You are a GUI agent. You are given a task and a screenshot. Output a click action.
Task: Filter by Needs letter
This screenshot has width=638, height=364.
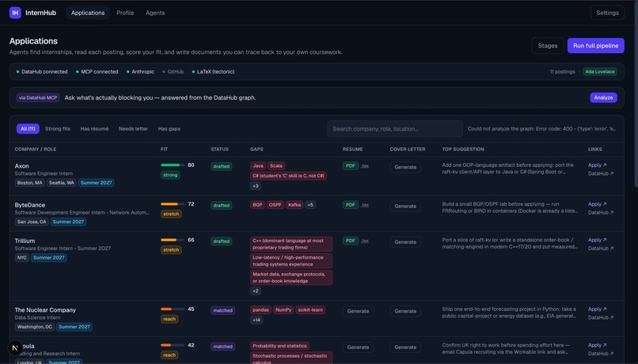point(133,128)
